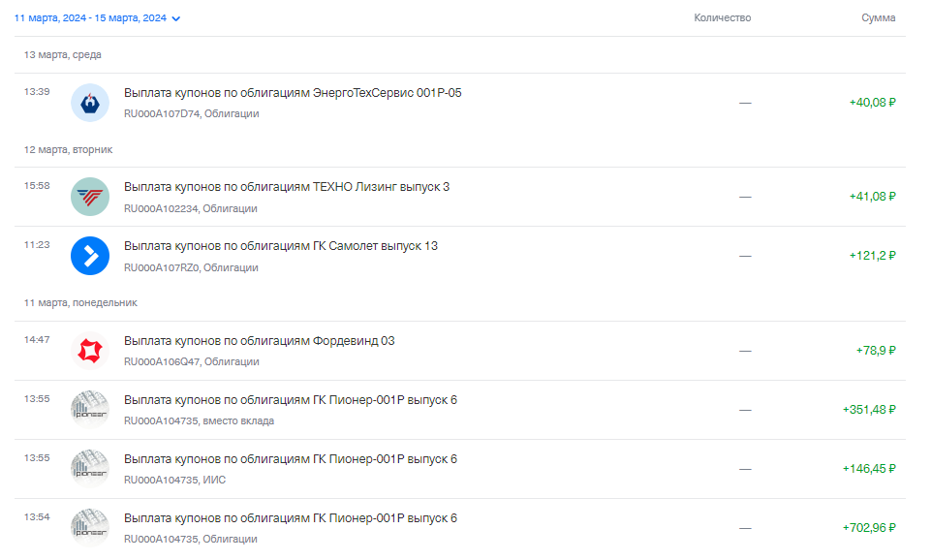931x560 pixels.
Task: Select the +146,45 ₽ amount in ИИС row
Action: (869, 469)
